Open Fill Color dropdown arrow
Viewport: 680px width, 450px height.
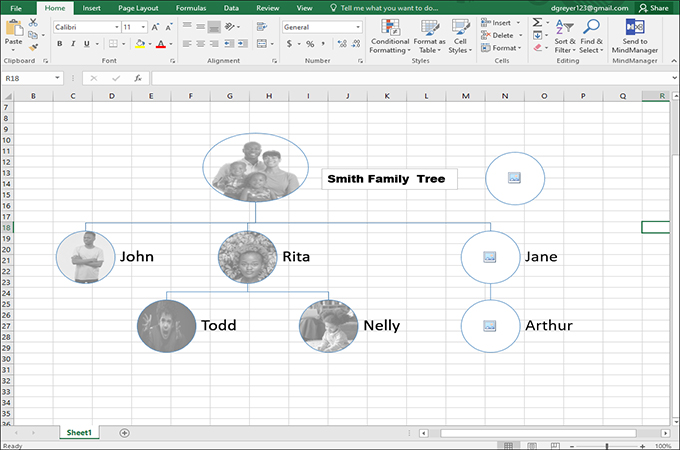150,44
